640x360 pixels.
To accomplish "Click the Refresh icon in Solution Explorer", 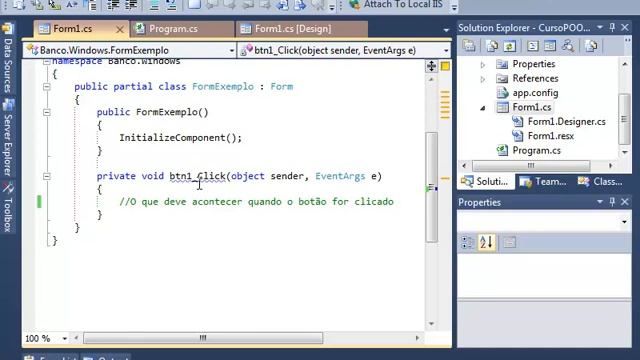I will pyautogui.click(x=509, y=46).
